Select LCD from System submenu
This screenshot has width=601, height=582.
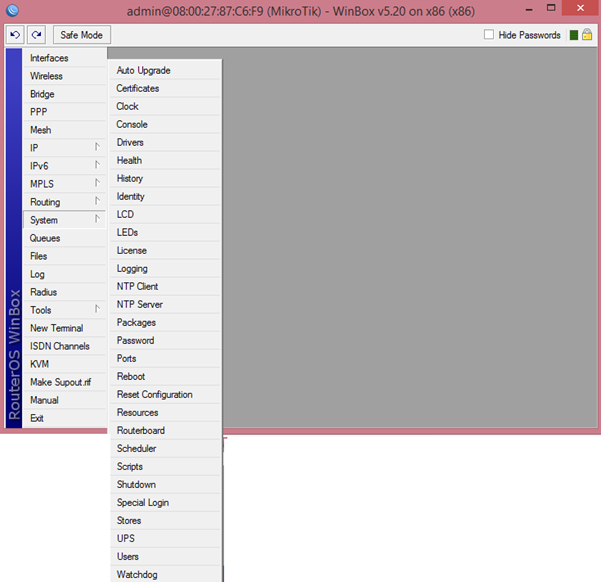[165, 214]
